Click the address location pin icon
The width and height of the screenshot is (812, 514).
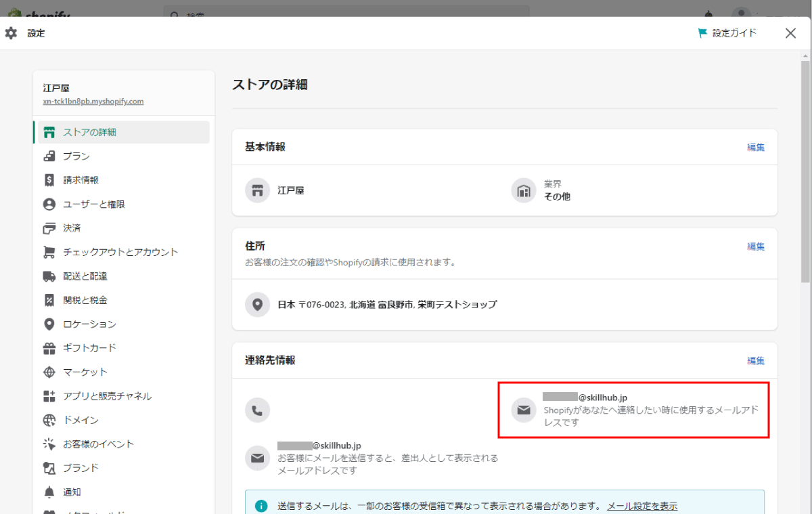257,305
